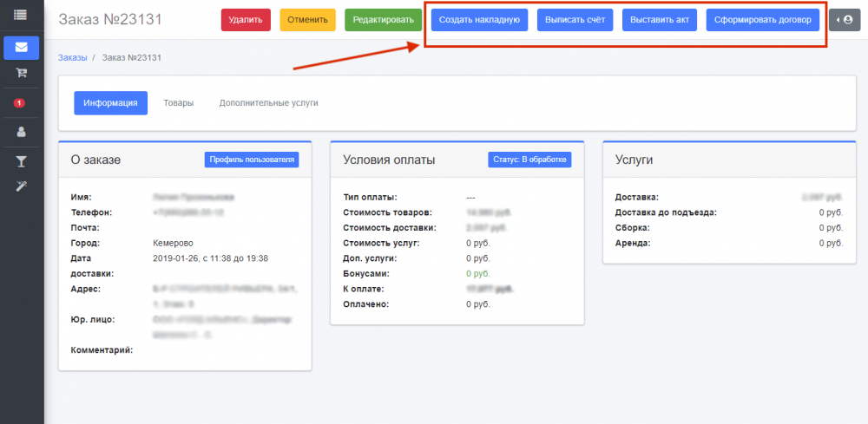Click the Аренда label in Услуги
Image resolution: width=868 pixels, height=424 pixels.
point(633,244)
